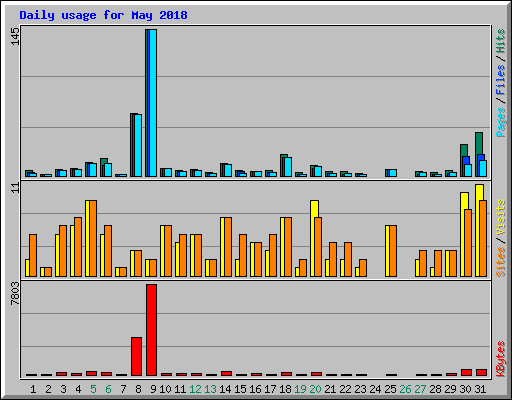Click day label 21 on the x-axis

330,389
